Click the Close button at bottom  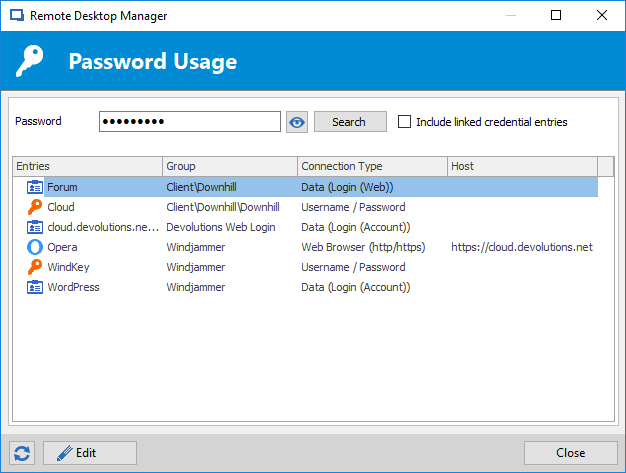571,453
